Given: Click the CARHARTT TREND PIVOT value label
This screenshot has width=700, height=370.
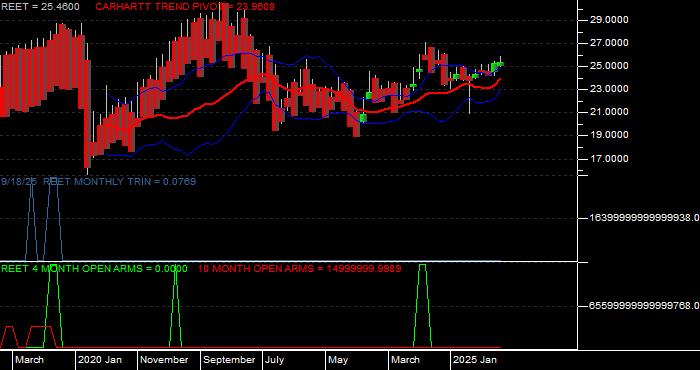Looking at the screenshot, I should coord(185,7).
